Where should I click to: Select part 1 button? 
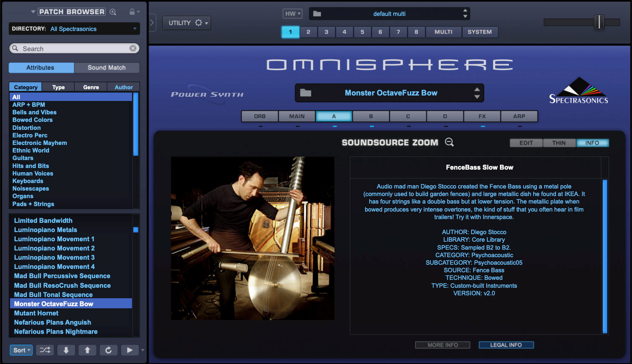(x=290, y=32)
